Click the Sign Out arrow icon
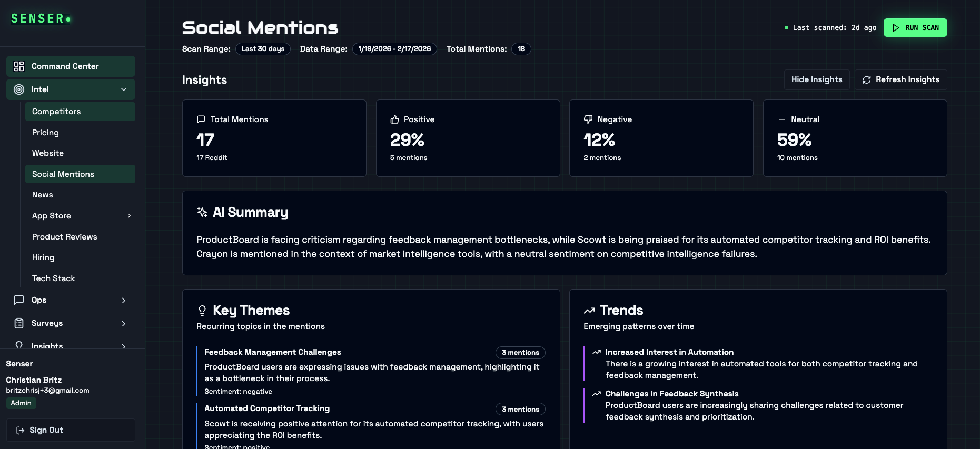980x449 pixels. (x=21, y=430)
